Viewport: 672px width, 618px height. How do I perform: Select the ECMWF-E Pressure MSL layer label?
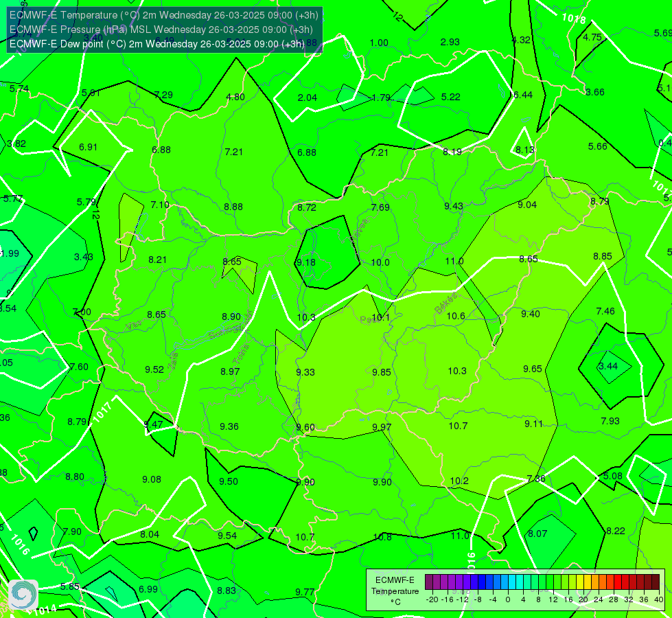coord(161,30)
